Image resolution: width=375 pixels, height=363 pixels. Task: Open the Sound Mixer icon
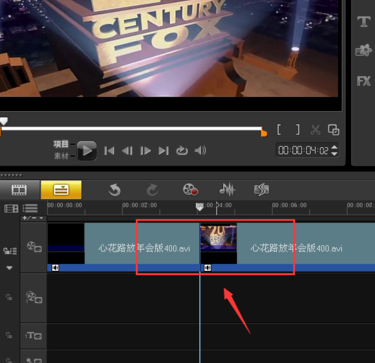[227, 190]
